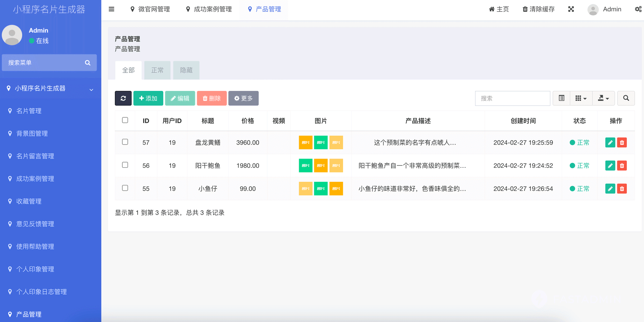Switch to the 隐藏 tab

(x=186, y=70)
